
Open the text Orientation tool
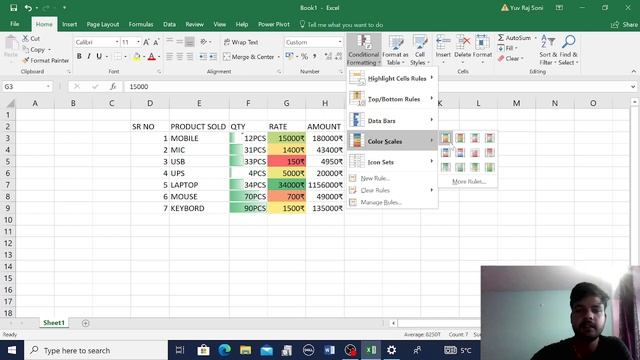point(204,42)
